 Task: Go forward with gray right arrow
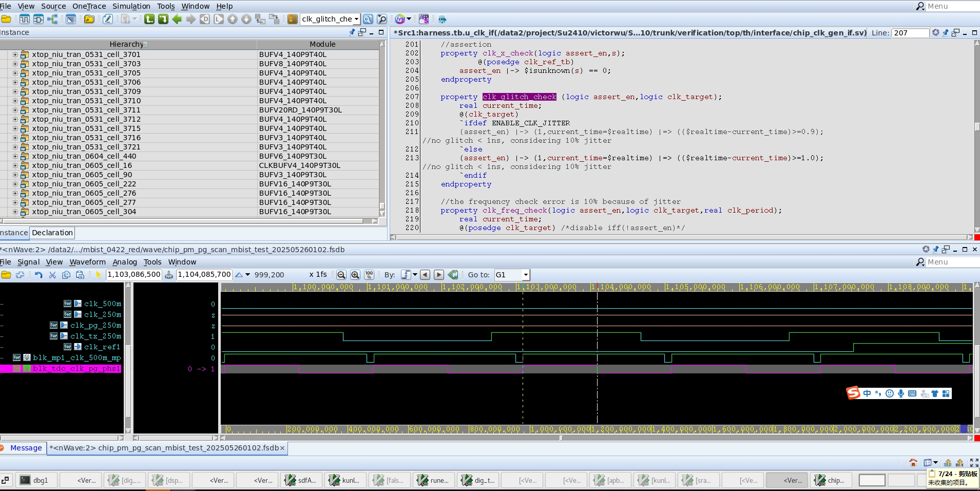191,19
